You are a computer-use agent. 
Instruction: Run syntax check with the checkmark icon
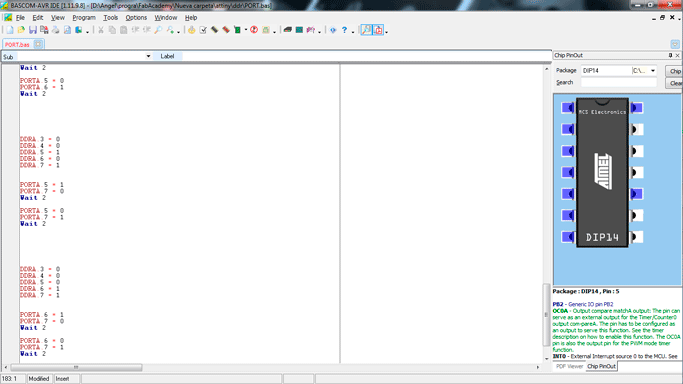(x=203, y=30)
